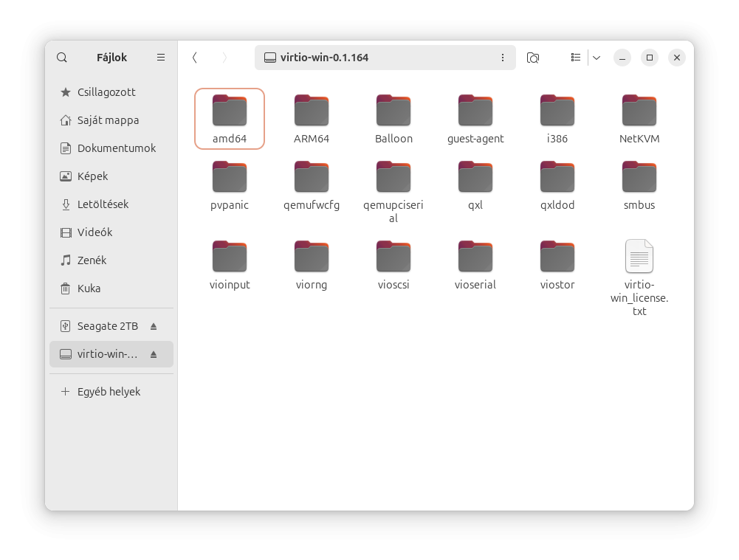Expand the view options dropdown arrow
739x560 pixels.
(x=597, y=58)
